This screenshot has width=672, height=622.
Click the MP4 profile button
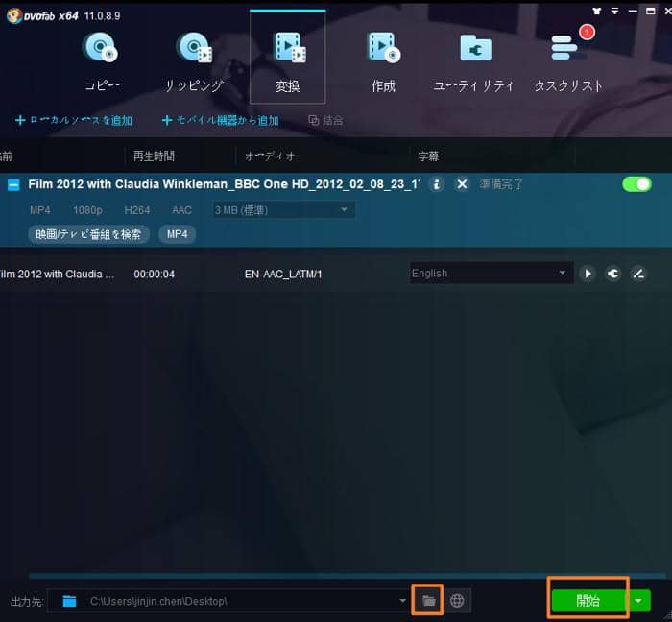click(177, 234)
